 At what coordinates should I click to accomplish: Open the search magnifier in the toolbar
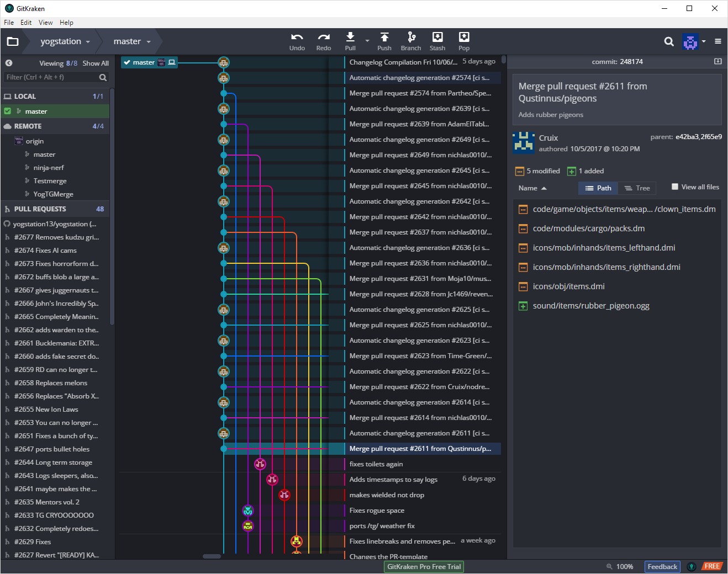point(668,41)
